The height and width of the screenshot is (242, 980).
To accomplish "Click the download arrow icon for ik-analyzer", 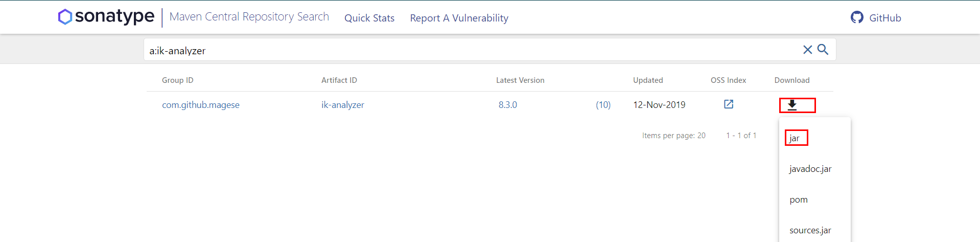I will click(x=792, y=105).
